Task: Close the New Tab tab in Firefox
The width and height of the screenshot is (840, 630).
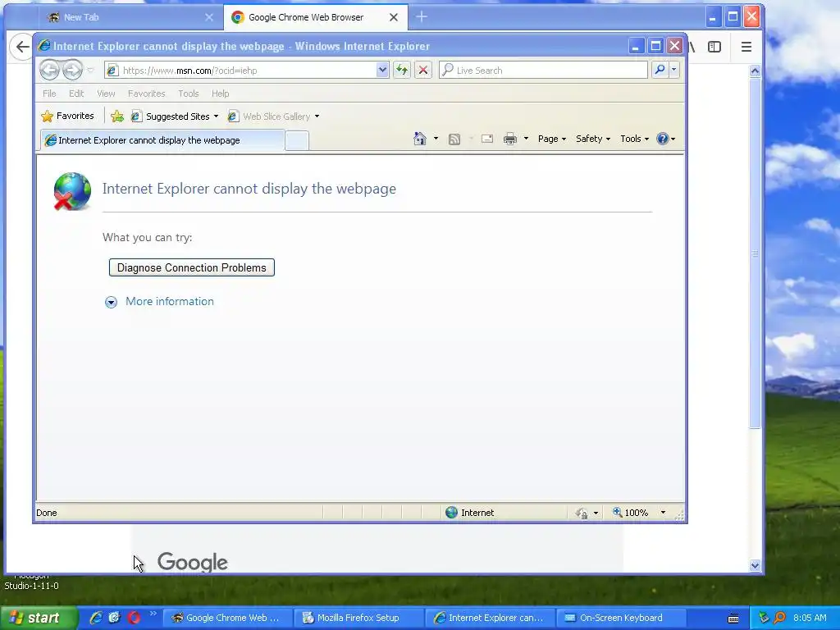Action: [209, 17]
